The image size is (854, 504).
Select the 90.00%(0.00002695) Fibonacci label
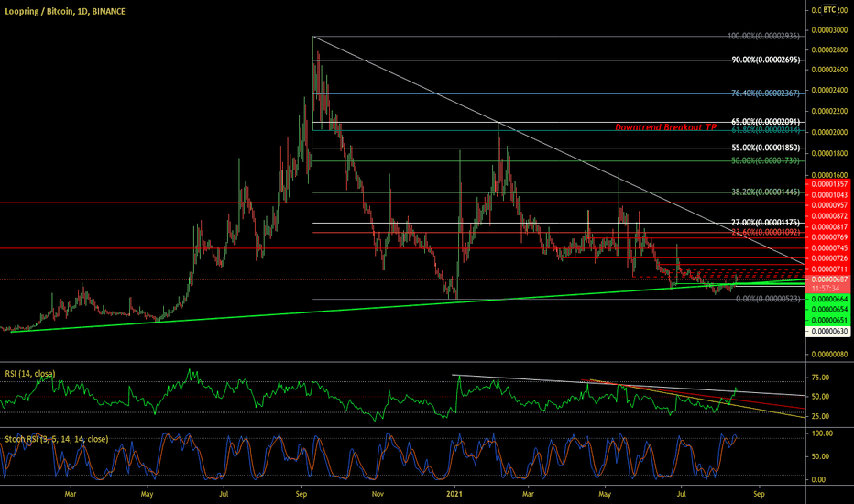point(766,60)
